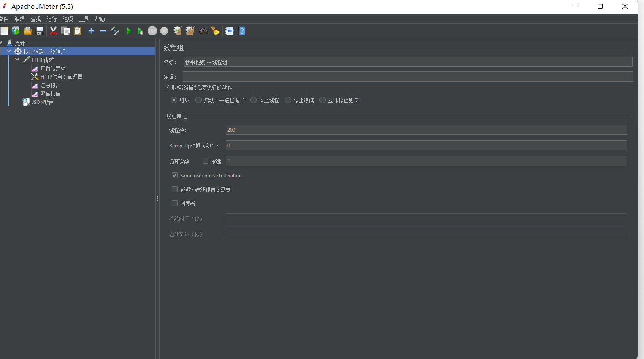Open the 运行 menu
Screen dimensions: 644x359
point(51,19)
